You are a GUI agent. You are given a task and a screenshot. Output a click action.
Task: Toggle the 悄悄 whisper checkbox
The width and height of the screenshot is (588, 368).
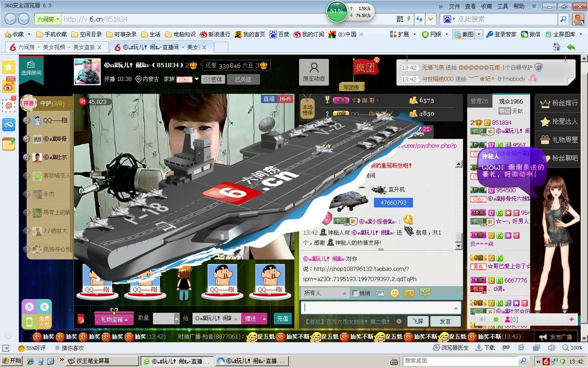pyautogui.click(x=355, y=293)
